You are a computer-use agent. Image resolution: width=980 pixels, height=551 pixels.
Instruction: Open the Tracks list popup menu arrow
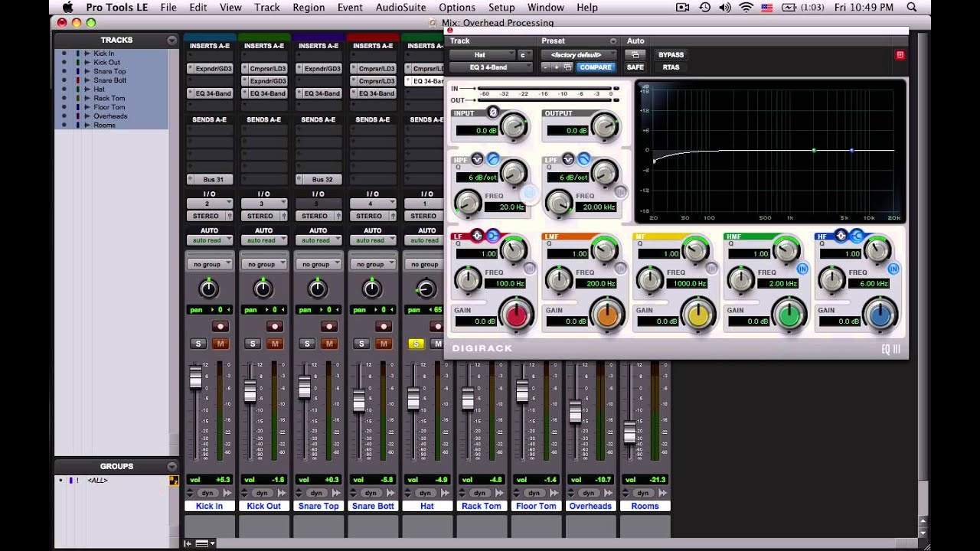tap(172, 41)
